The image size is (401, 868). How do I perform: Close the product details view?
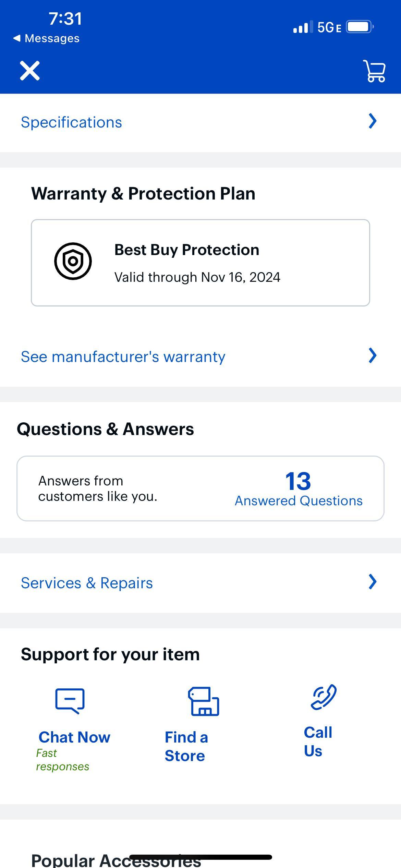[29, 71]
